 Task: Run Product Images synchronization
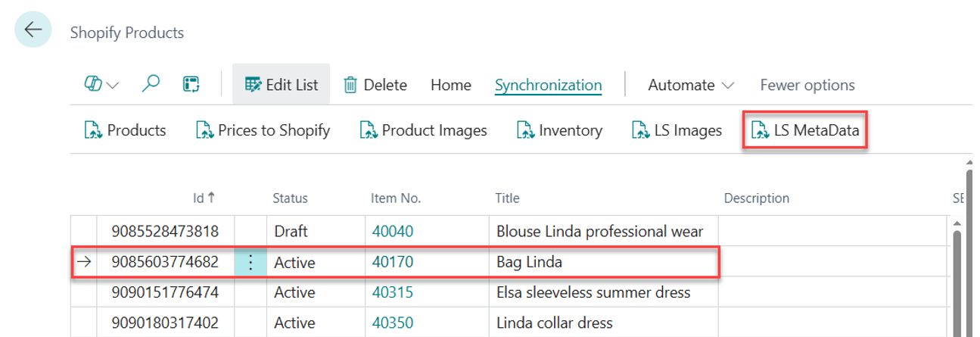(423, 130)
